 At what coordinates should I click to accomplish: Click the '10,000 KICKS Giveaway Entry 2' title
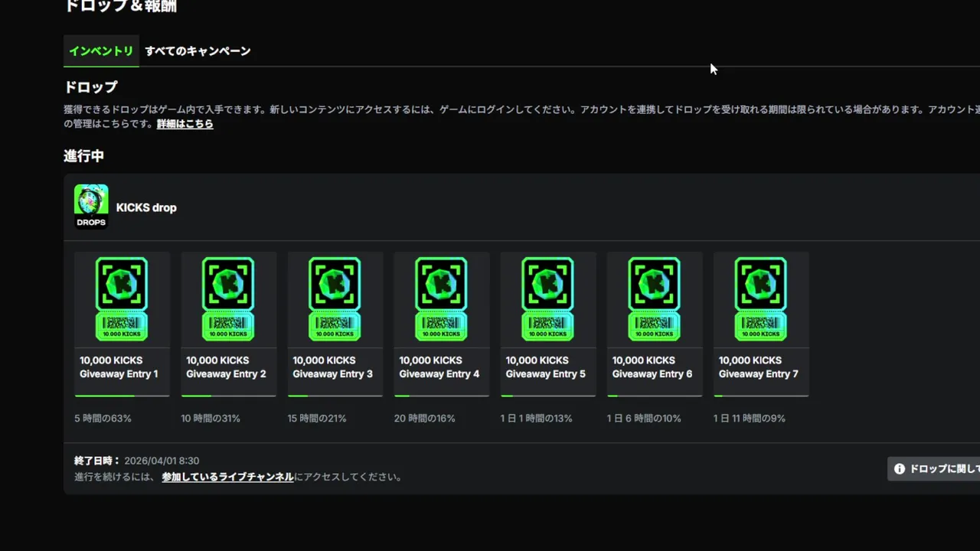(x=226, y=367)
